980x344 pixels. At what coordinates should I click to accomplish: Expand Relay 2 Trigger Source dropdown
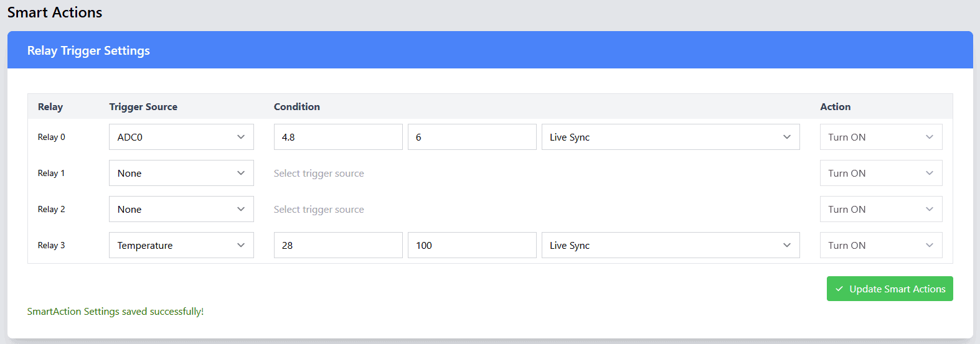(x=181, y=209)
